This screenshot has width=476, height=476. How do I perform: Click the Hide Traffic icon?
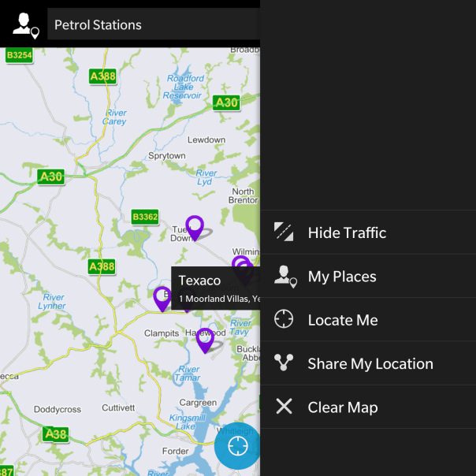click(x=284, y=232)
